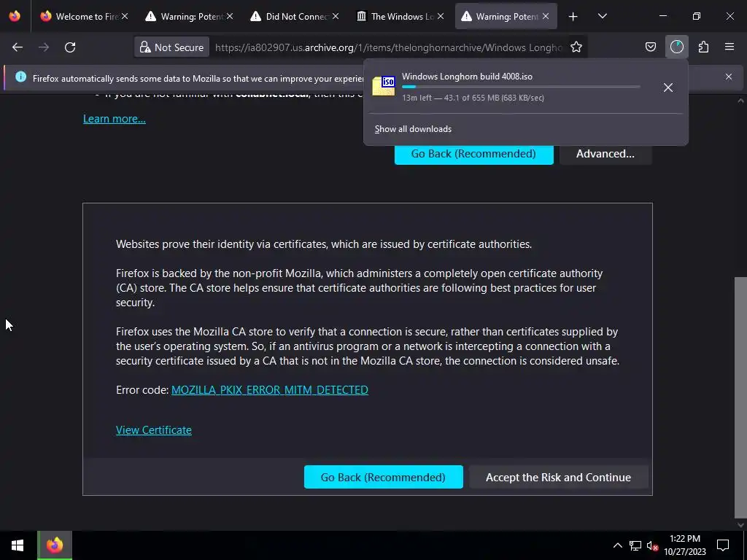Click the archive.org URL address field
Viewport: 747px width, 560px height.
coord(388,47)
